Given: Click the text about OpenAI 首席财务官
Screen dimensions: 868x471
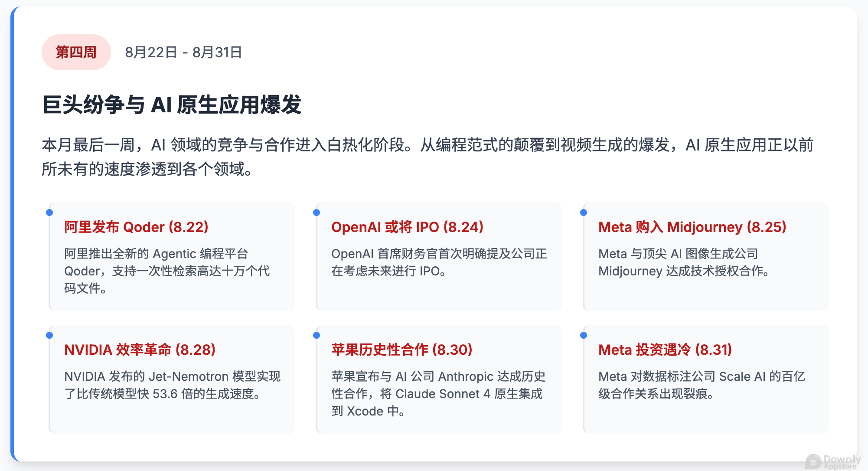Looking at the screenshot, I should click(439, 262).
